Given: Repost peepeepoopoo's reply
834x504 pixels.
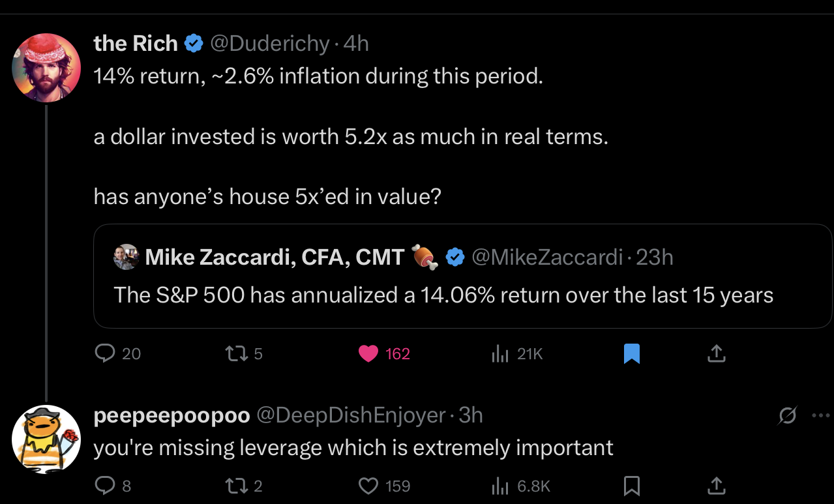Looking at the screenshot, I should pos(233,485).
